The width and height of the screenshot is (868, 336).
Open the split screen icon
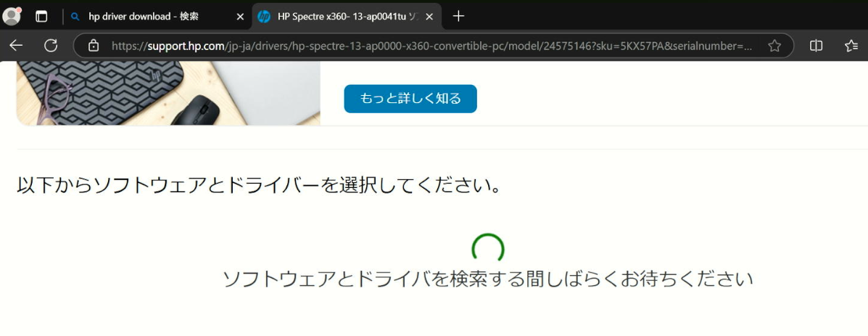pos(816,46)
